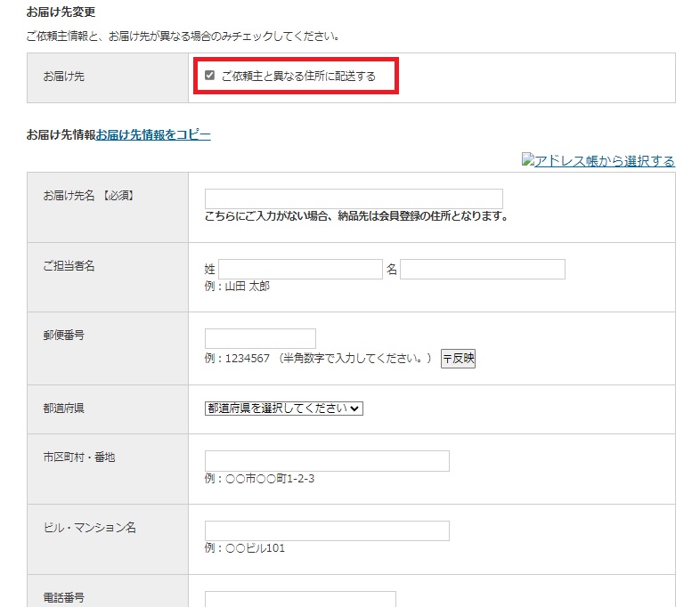Click the ビル・マンション名 row label
The height and width of the screenshot is (607, 700).
tap(89, 528)
